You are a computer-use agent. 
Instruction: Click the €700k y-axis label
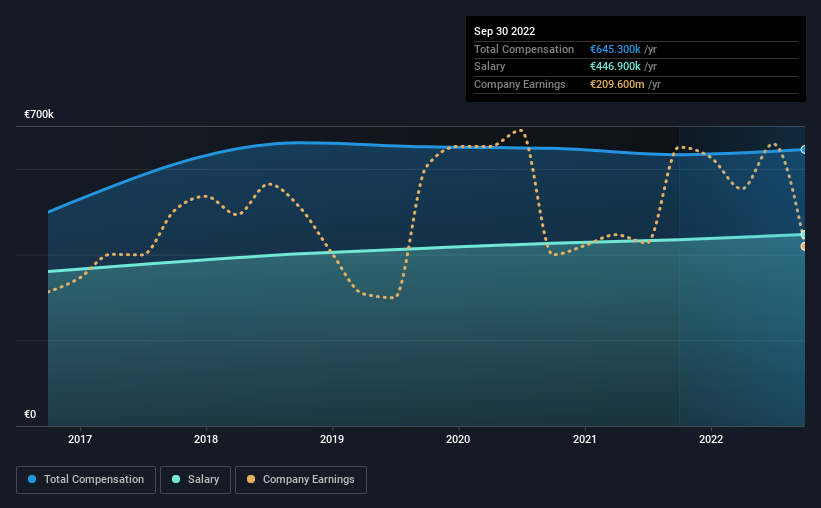click(39, 114)
